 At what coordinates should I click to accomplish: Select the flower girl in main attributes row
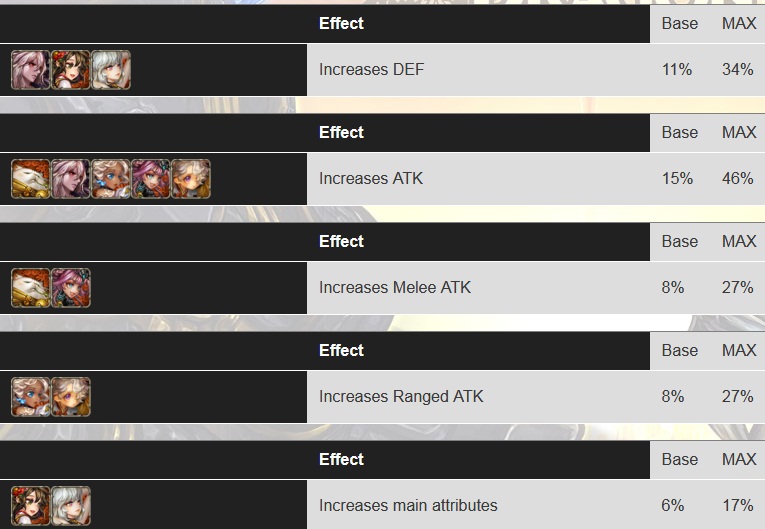pos(30,506)
